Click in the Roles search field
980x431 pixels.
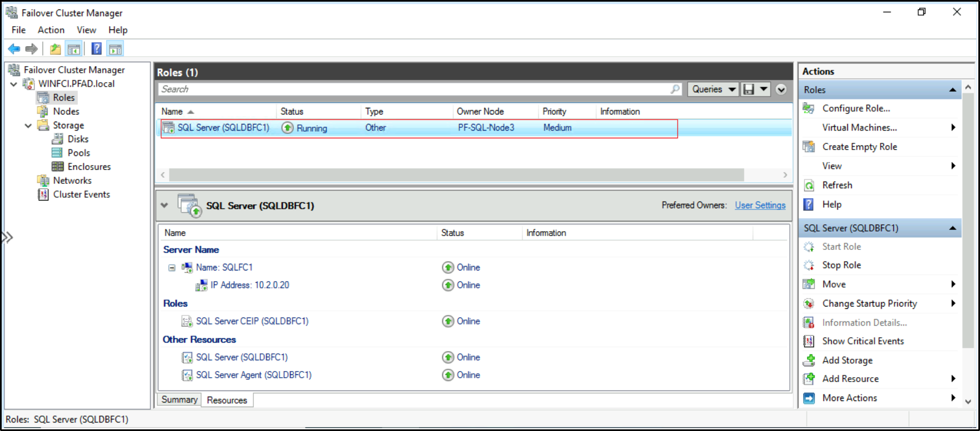click(x=413, y=89)
